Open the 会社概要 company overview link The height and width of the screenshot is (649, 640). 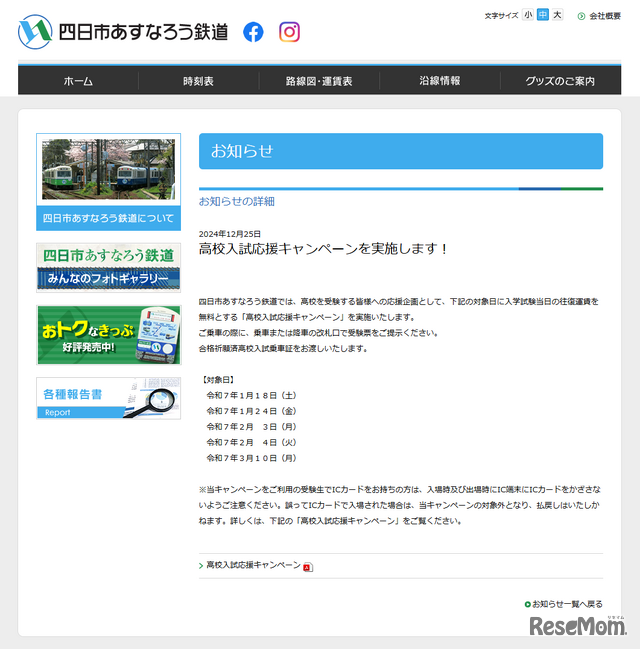[x=605, y=16]
